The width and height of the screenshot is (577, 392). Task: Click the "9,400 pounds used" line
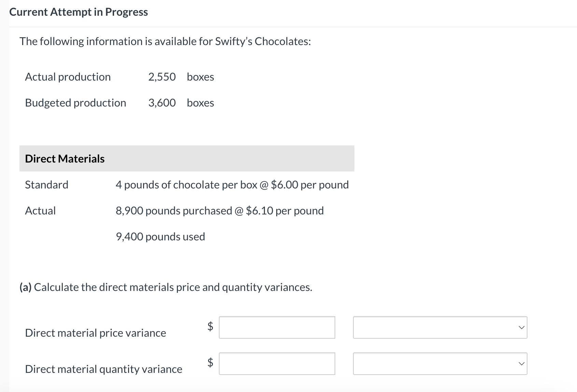[x=160, y=237]
